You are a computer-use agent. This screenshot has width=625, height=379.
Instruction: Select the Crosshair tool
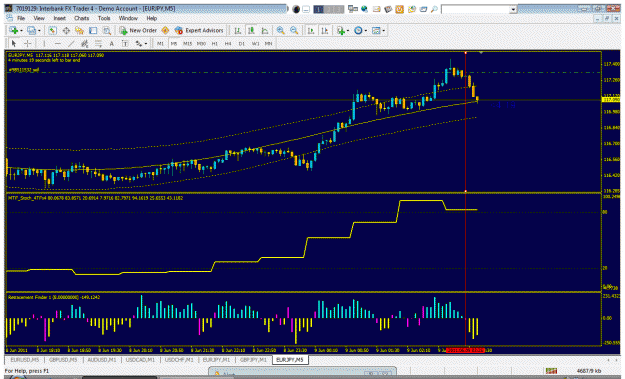[x=28, y=43]
